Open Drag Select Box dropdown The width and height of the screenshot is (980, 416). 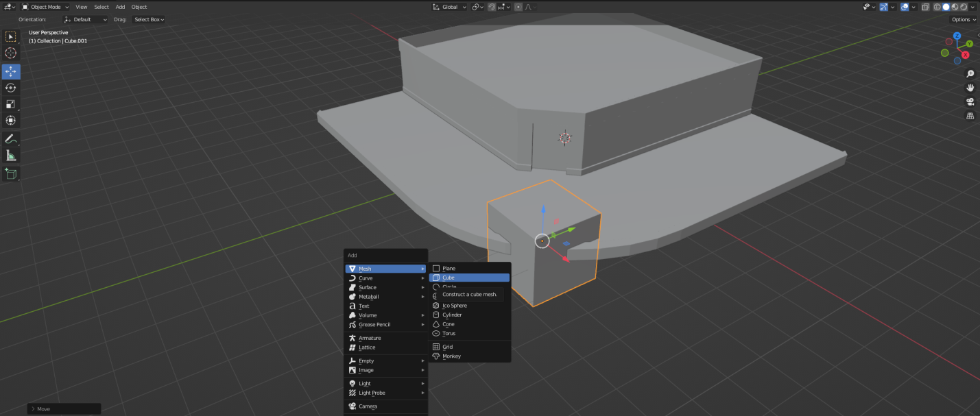[149, 19]
